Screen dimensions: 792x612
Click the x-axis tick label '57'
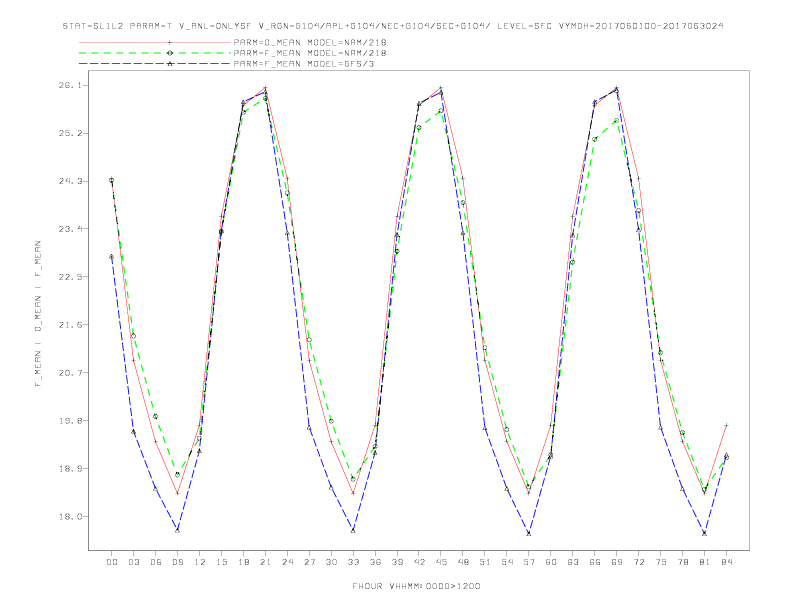(x=529, y=562)
